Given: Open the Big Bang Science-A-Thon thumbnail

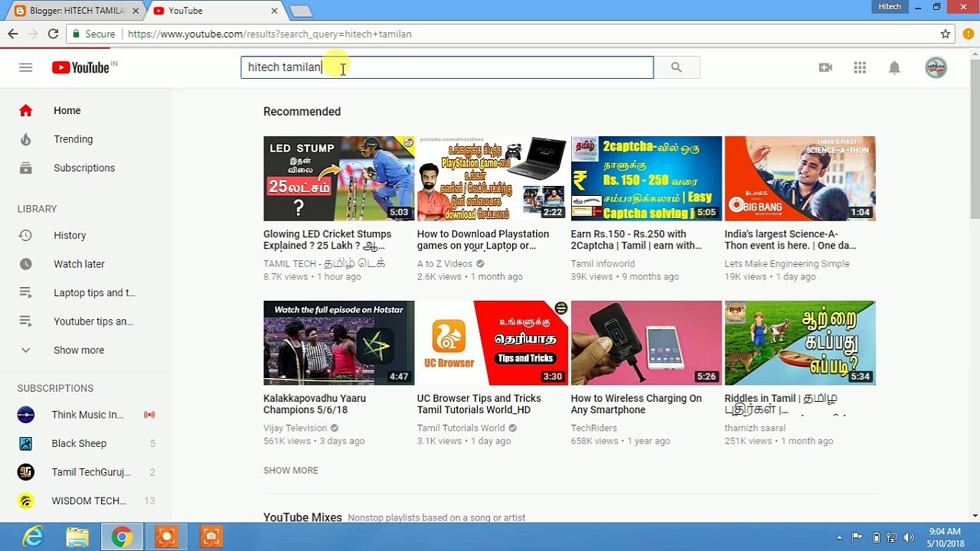Looking at the screenshot, I should [800, 178].
